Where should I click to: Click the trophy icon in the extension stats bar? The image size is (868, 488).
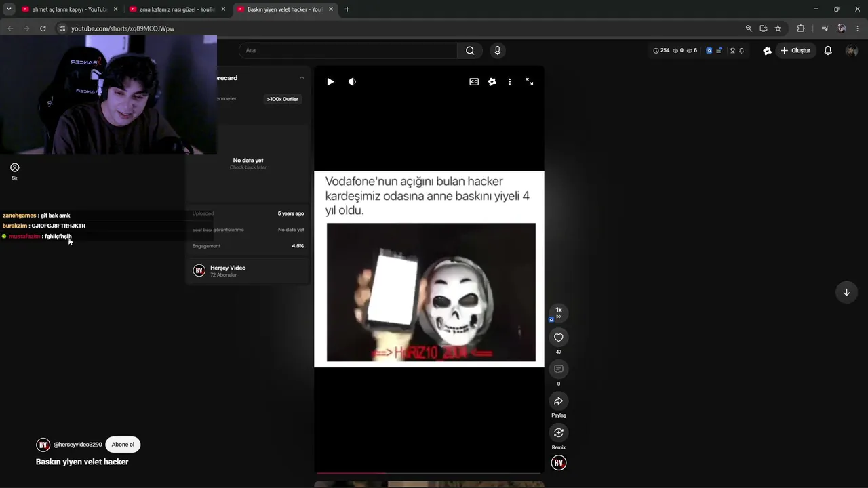coord(732,51)
